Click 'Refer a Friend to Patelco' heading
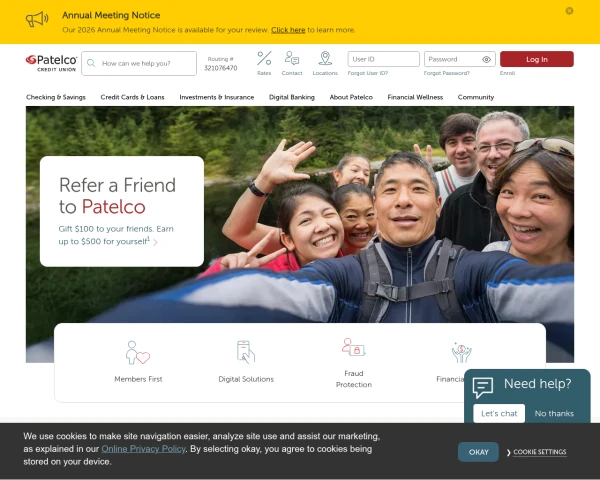This screenshot has height=480, width=600. point(117,196)
